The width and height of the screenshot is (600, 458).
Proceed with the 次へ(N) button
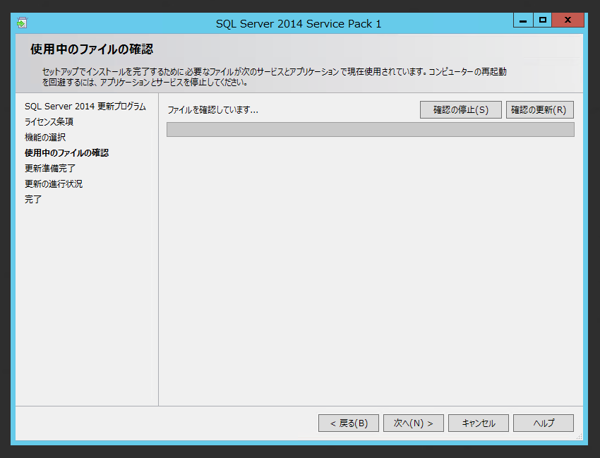click(x=413, y=423)
